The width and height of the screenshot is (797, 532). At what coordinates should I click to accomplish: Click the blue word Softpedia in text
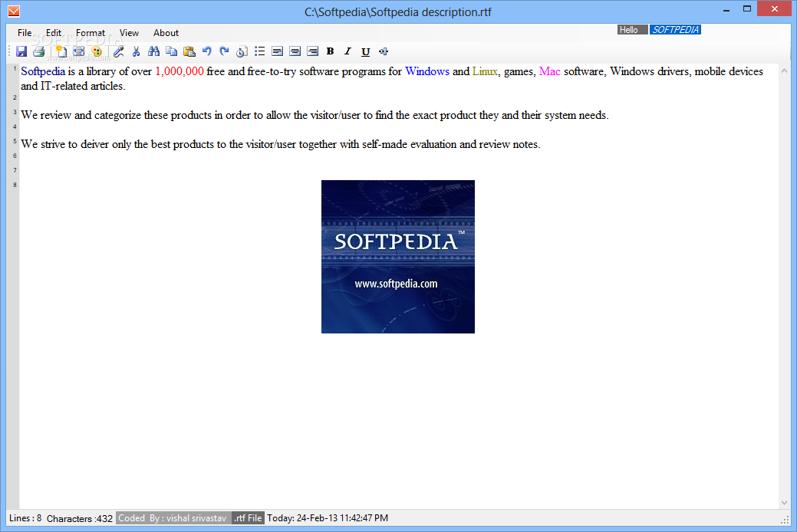click(x=43, y=71)
